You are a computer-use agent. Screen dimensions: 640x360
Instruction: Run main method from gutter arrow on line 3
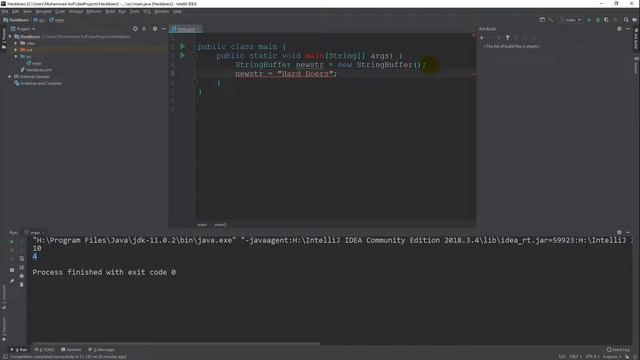[x=183, y=56]
